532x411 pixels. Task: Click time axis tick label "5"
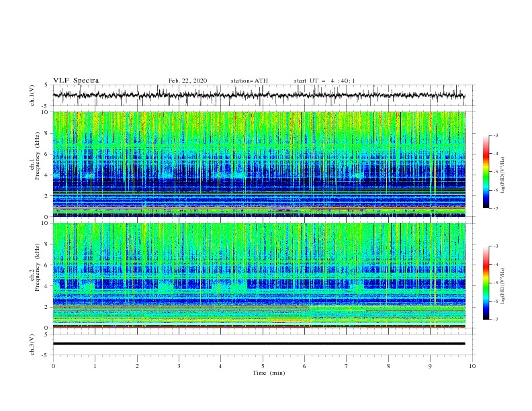click(263, 366)
